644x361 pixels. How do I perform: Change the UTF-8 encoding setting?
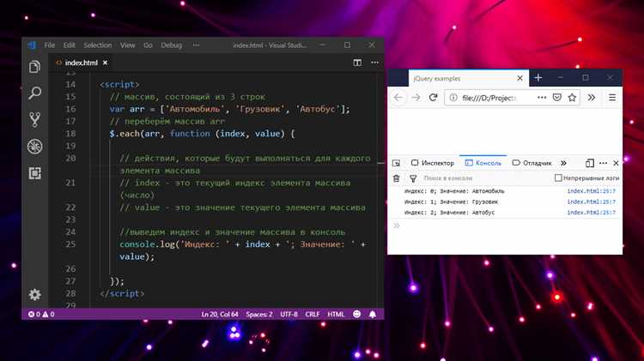pyautogui.click(x=289, y=314)
